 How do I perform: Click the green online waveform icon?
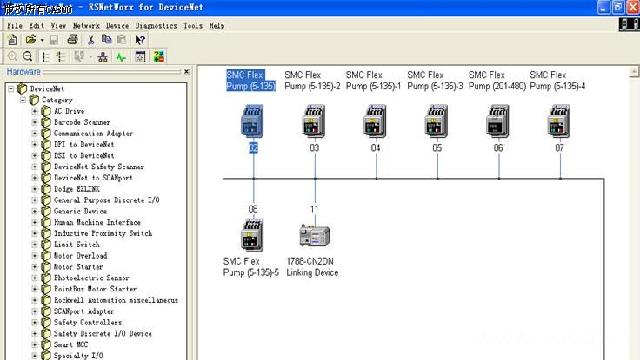click(x=121, y=57)
